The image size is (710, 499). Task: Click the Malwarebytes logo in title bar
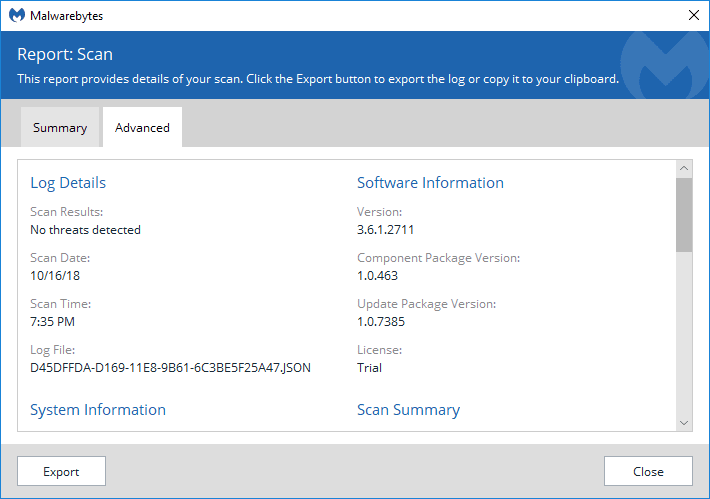(x=16, y=16)
